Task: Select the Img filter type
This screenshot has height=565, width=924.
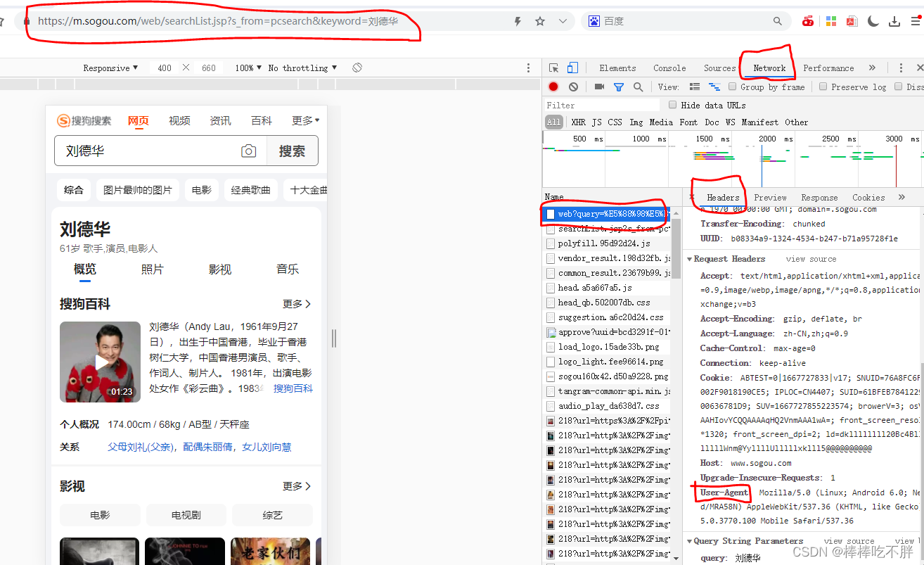Action: point(636,122)
